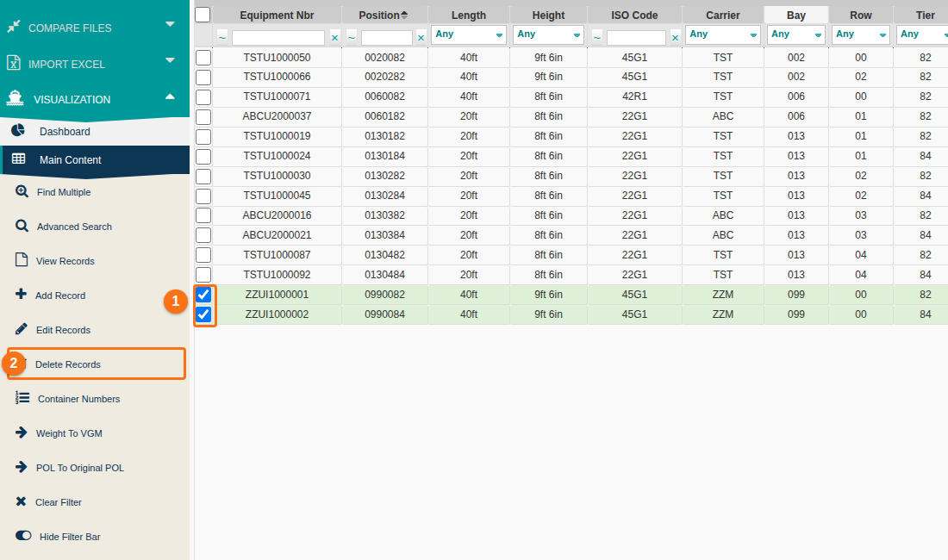Clear the Position filter field
Screen dimensions: 948x560
pyautogui.click(x=421, y=38)
